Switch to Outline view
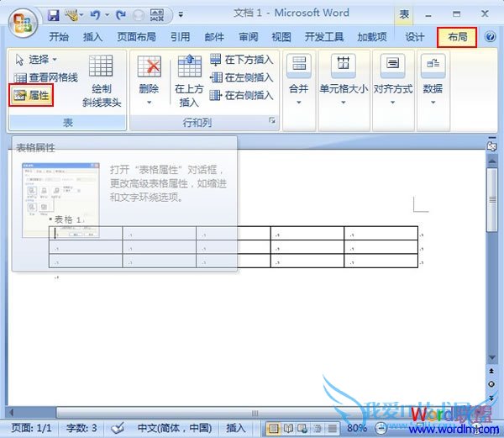The width and height of the screenshot is (504, 438). (x=318, y=429)
